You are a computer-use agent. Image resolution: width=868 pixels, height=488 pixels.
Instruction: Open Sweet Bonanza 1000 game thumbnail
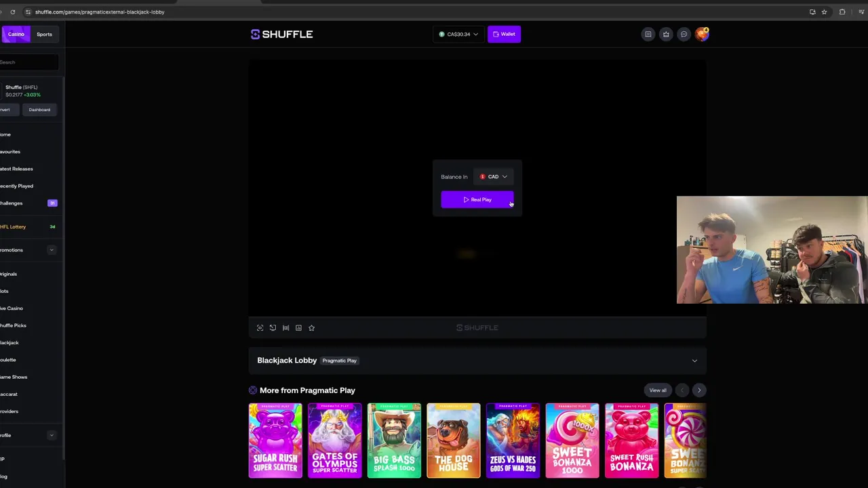[x=572, y=441]
